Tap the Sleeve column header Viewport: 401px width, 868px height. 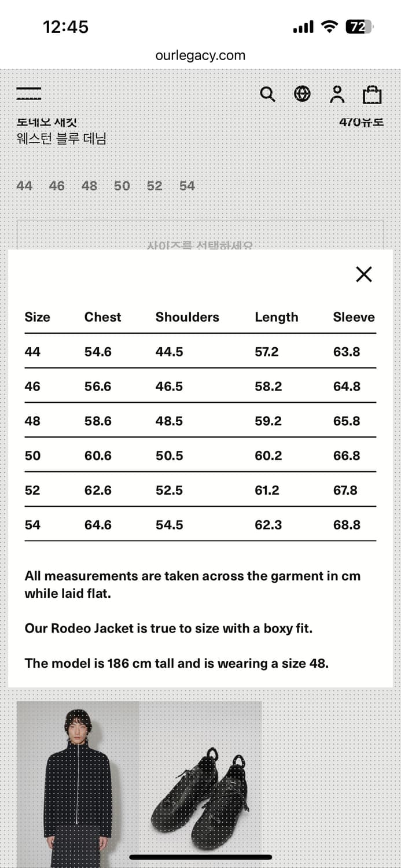point(354,317)
